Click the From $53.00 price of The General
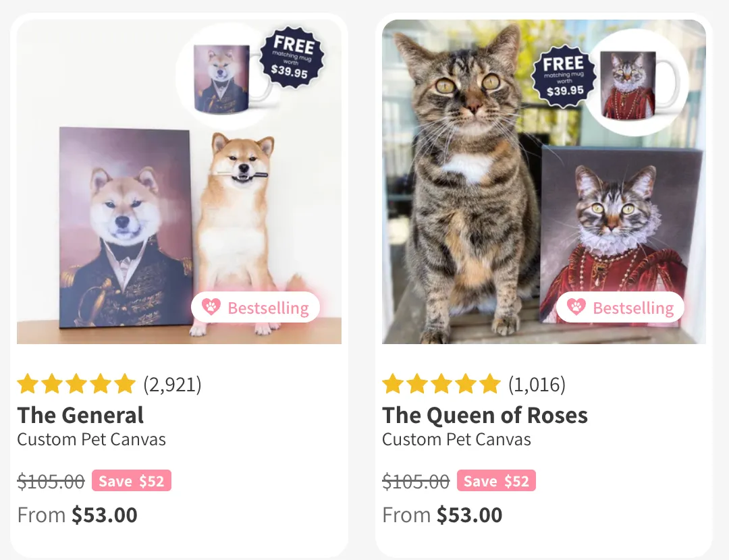Image resolution: width=729 pixels, height=560 pixels. 78,515
